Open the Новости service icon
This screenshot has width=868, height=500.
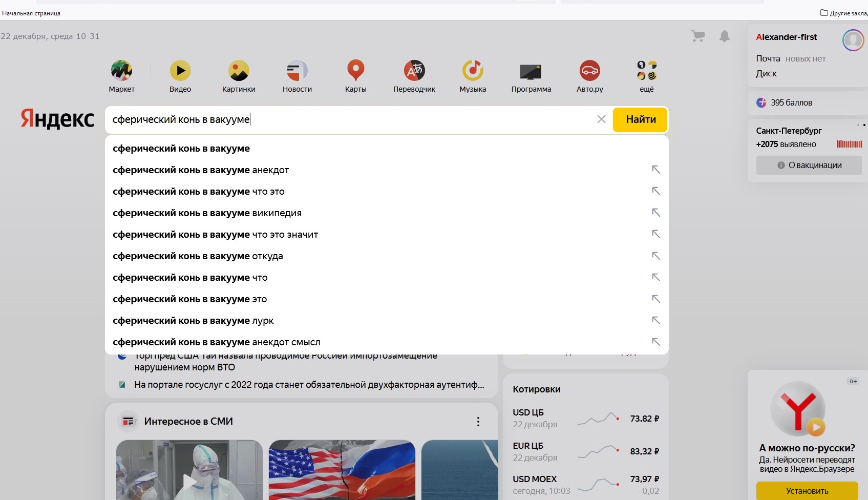[x=297, y=71]
